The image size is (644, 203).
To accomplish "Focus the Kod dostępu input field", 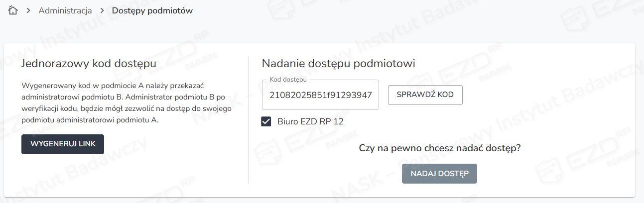I will tap(320, 95).
